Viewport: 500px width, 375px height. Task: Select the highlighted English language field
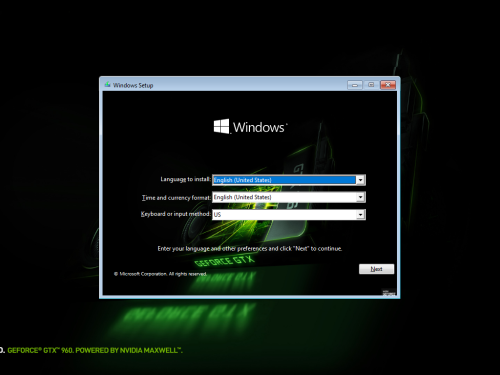point(284,180)
